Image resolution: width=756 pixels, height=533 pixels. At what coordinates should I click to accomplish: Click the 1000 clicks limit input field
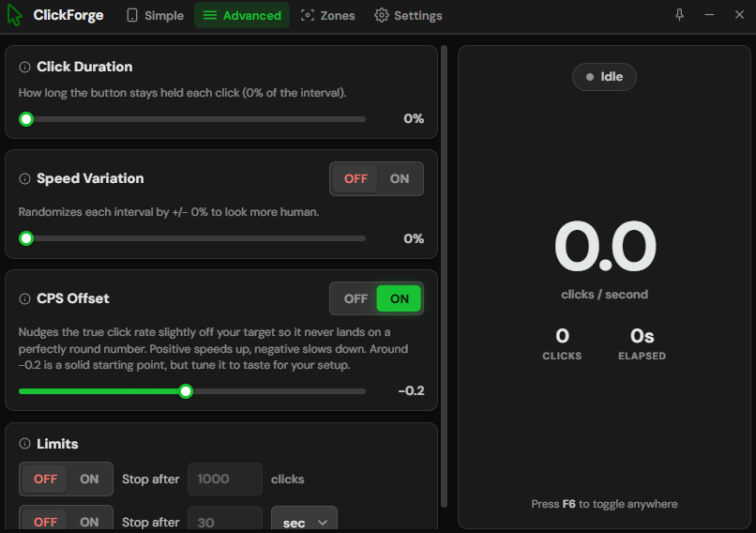tap(225, 480)
